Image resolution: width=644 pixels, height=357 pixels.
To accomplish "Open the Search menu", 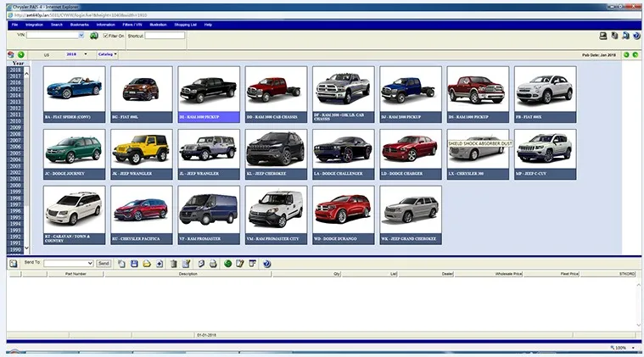I will pos(57,25).
